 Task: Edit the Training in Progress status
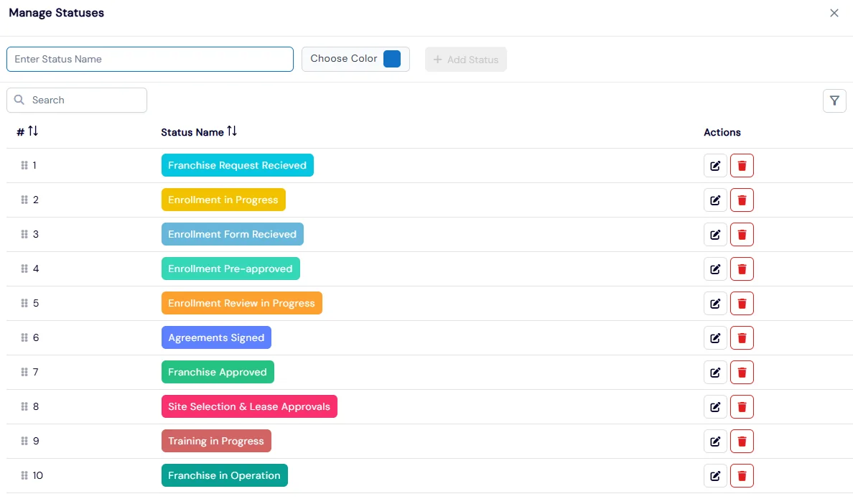click(x=715, y=441)
